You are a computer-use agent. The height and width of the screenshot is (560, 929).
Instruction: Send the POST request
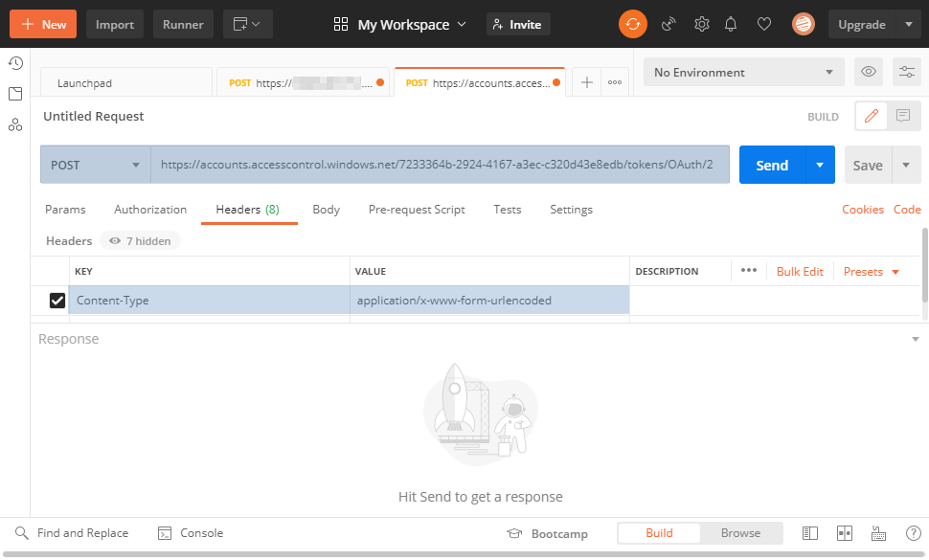772,165
